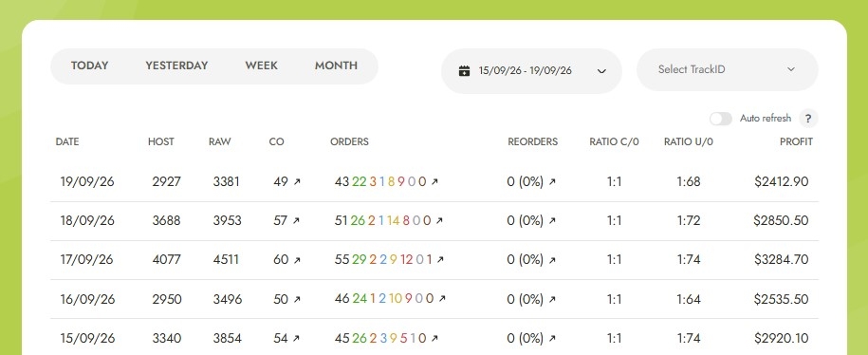Click the CO column header
Viewport: 868px width, 355px height.
coord(276,141)
